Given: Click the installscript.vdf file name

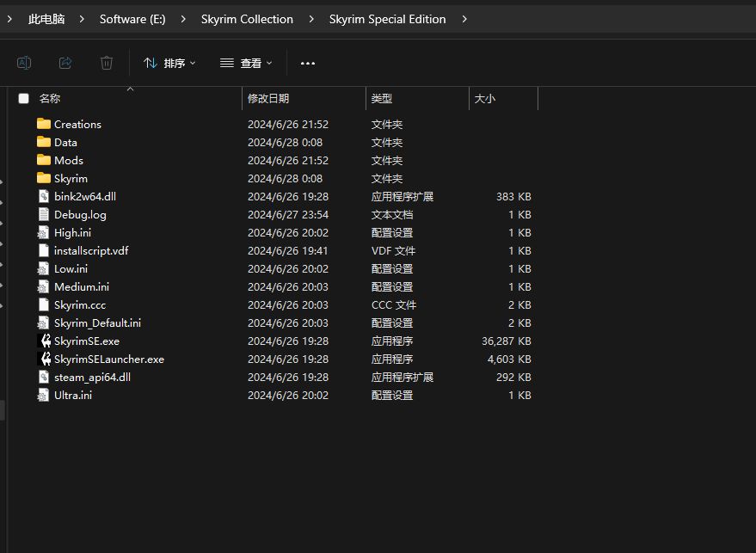Looking at the screenshot, I should coord(91,251).
